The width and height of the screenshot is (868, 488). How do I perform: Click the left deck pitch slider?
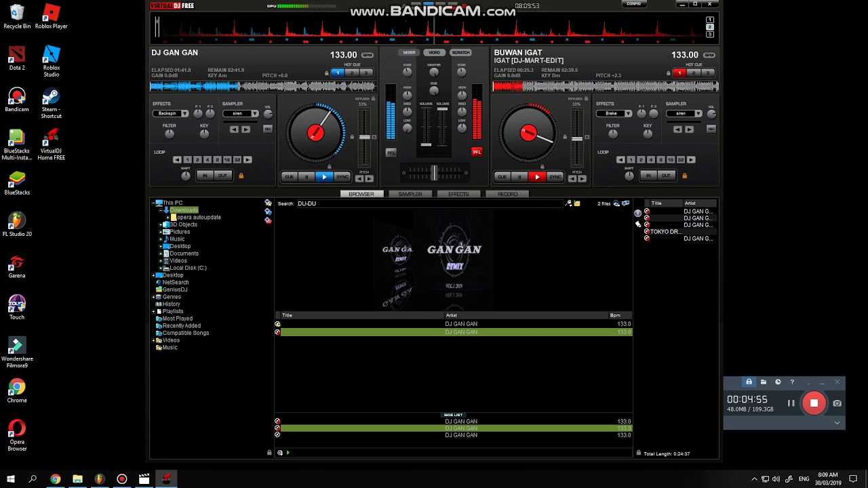[x=365, y=138]
